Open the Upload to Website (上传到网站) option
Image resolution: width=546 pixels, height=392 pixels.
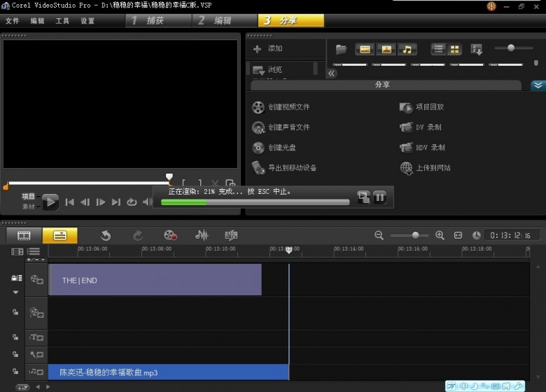[433, 168]
